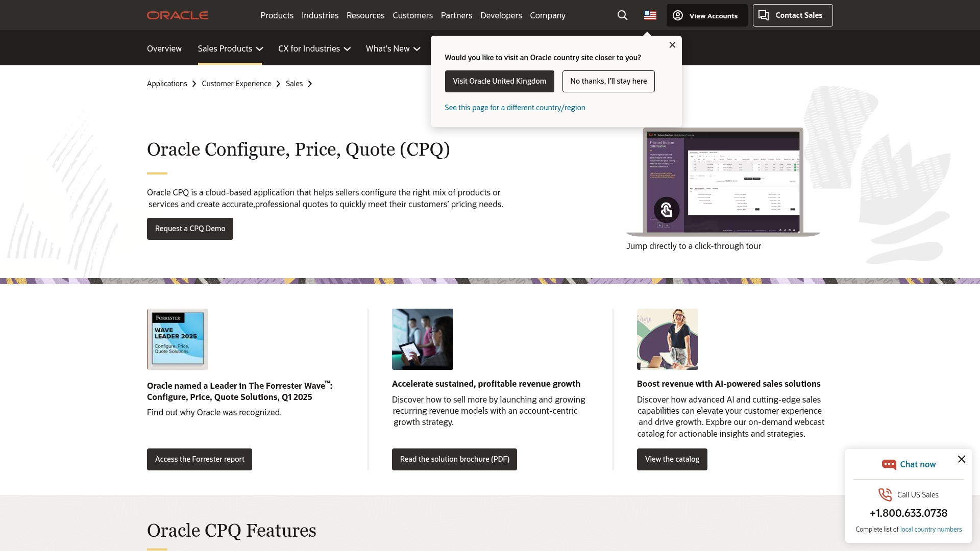Click the Chat now bubble icon
This screenshot has width=980, height=551.
tap(889, 464)
